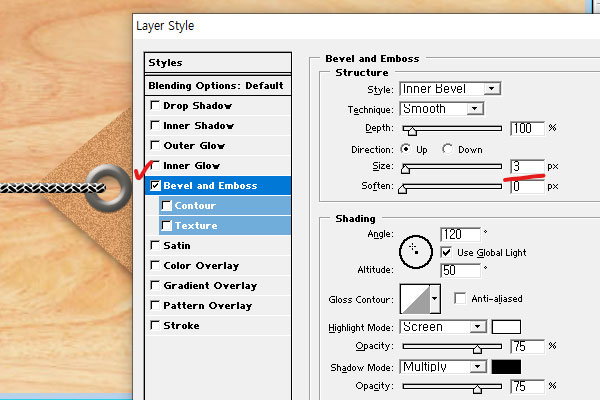Click the Highlight Opacity slider handle

coord(477,349)
